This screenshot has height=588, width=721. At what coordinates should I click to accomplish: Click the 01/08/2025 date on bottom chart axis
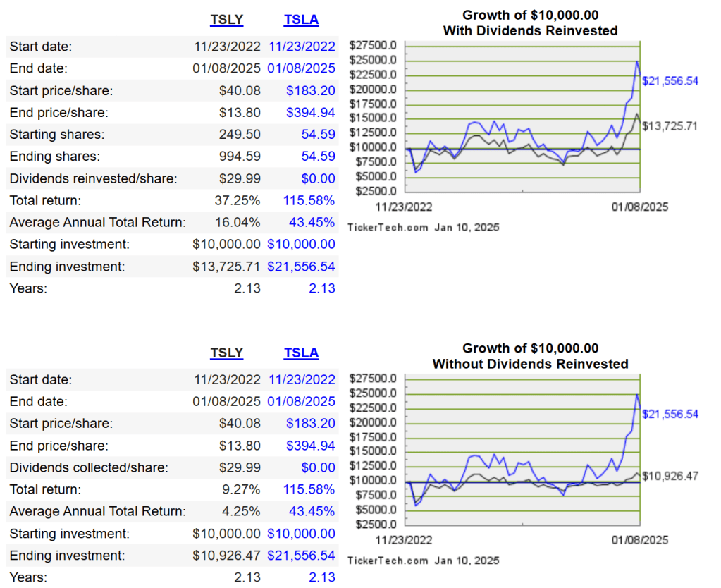tap(639, 540)
